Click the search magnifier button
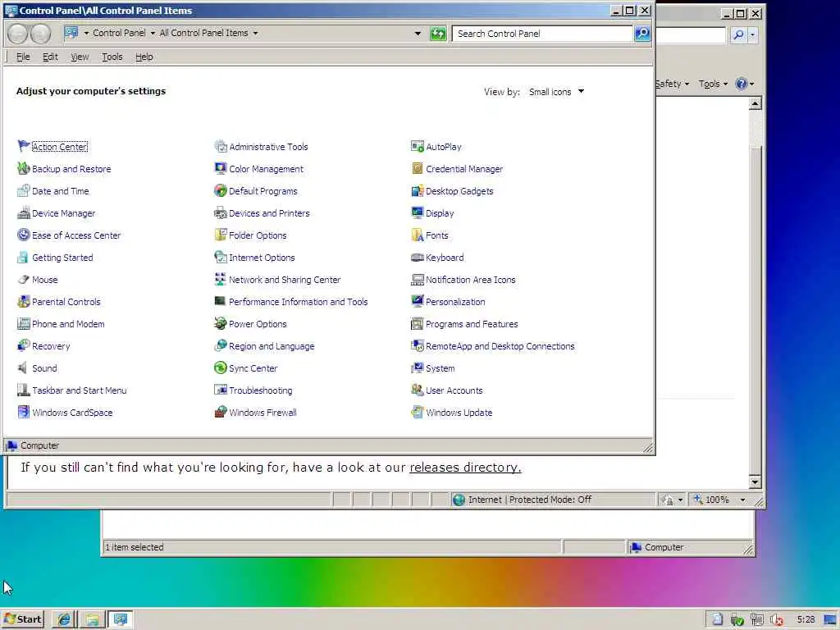The width and height of the screenshot is (840, 630). tap(641, 33)
